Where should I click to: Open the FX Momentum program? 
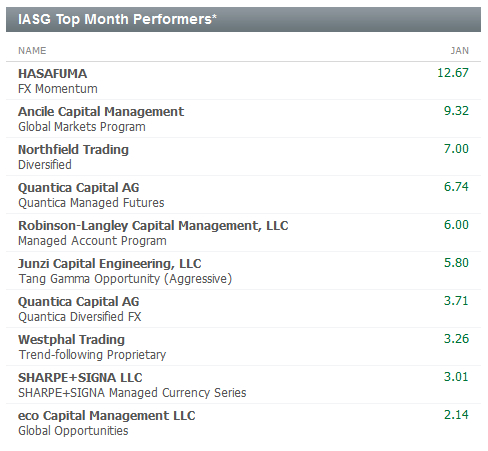(x=58, y=89)
